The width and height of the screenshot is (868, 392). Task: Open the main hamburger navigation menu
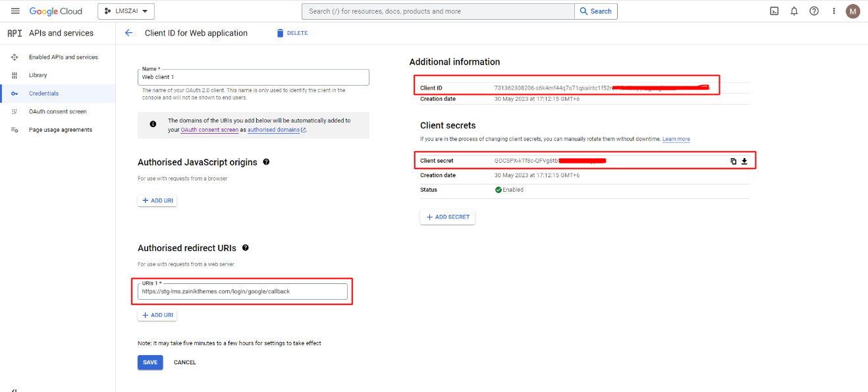[x=15, y=11]
